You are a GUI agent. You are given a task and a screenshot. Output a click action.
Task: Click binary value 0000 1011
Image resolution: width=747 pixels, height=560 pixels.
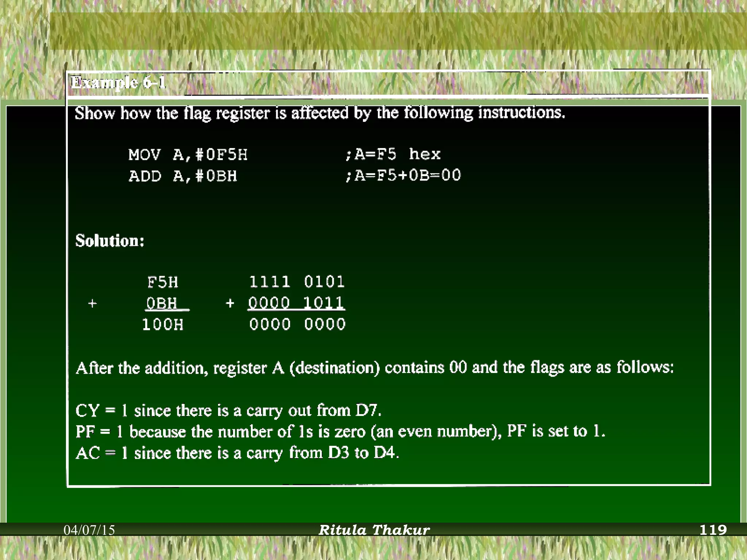pos(296,303)
